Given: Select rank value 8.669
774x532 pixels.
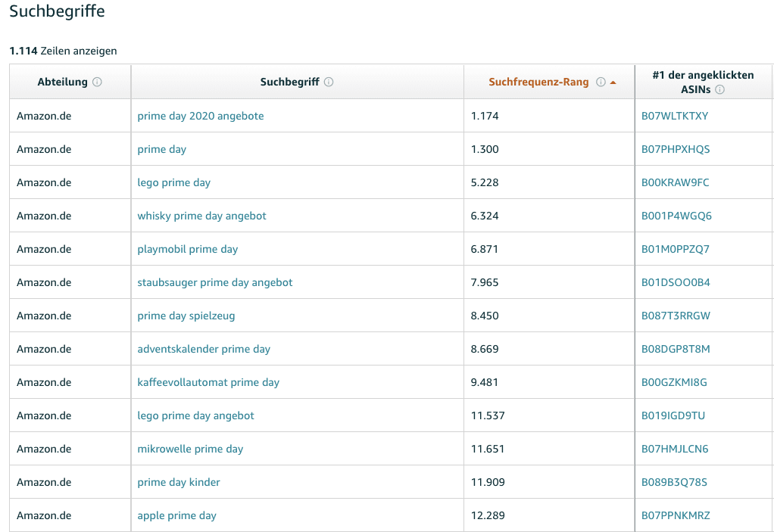Looking at the screenshot, I should (484, 349).
